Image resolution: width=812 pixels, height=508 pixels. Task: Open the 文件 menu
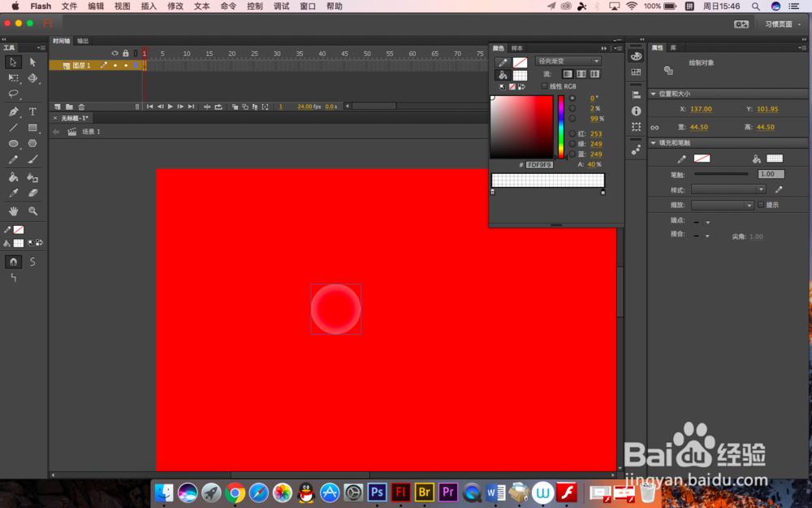click(x=69, y=7)
